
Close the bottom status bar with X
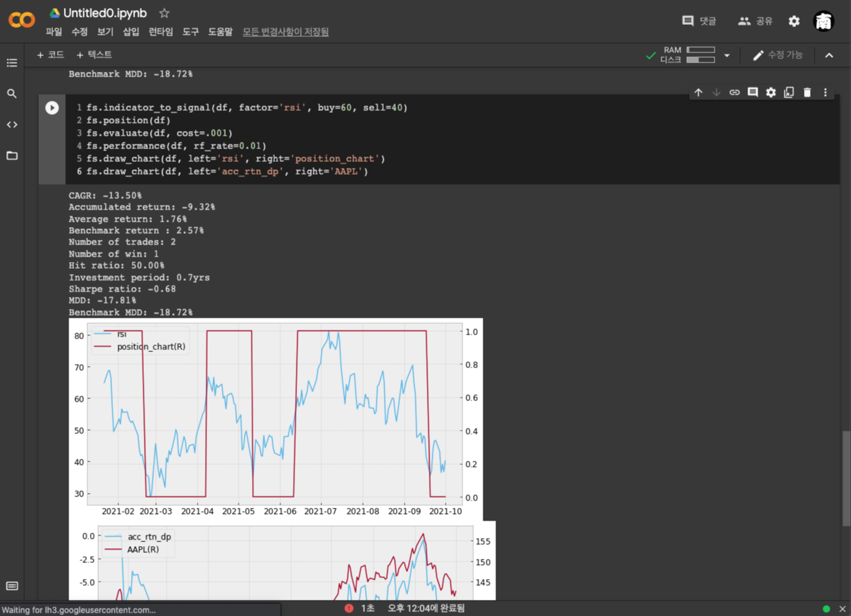(842, 609)
